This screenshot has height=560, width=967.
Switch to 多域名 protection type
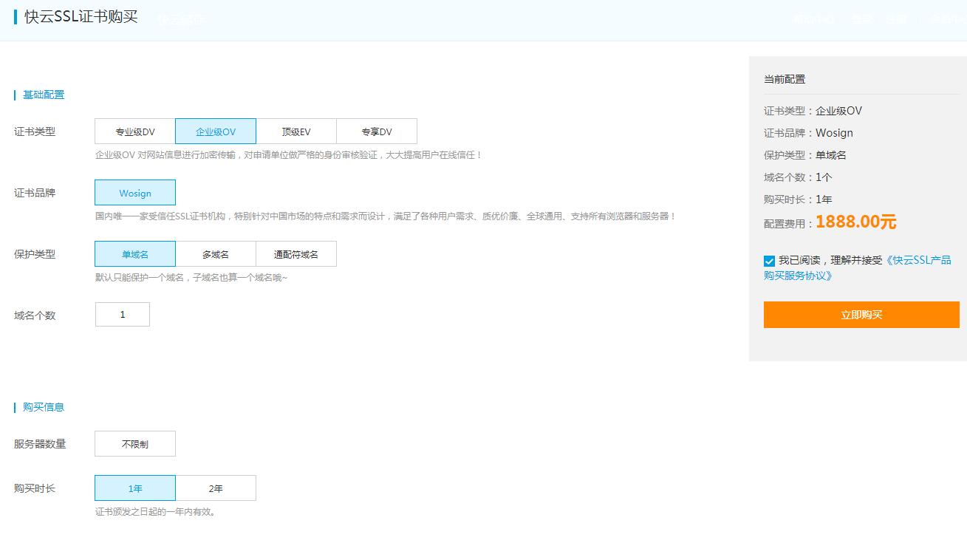coord(215,253)
